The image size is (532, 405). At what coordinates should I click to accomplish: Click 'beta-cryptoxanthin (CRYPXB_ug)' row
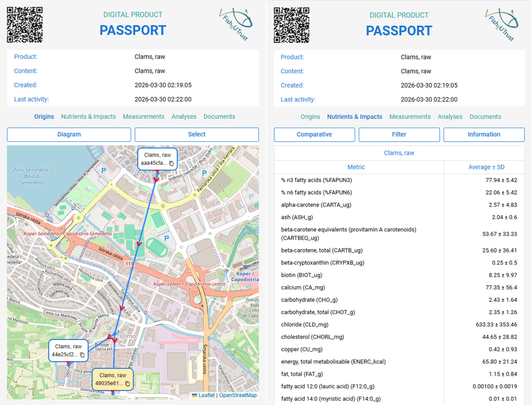point(399,262)
